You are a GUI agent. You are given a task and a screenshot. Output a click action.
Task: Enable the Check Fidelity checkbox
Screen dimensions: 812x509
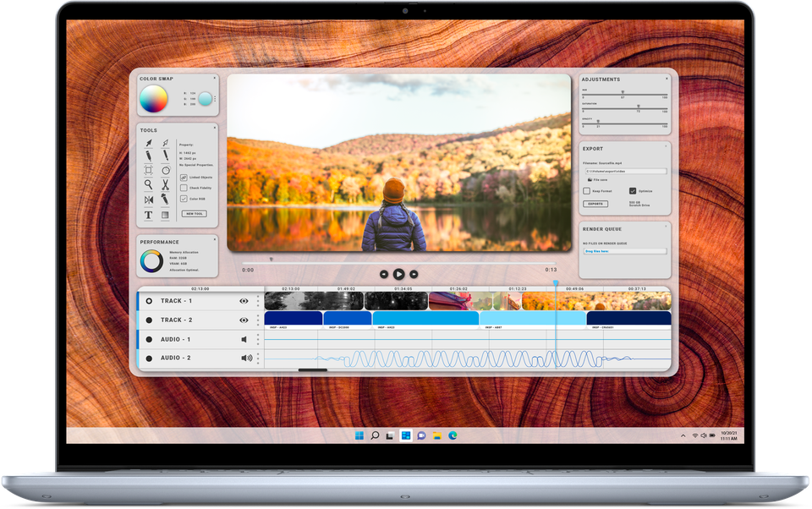point(184,188)
